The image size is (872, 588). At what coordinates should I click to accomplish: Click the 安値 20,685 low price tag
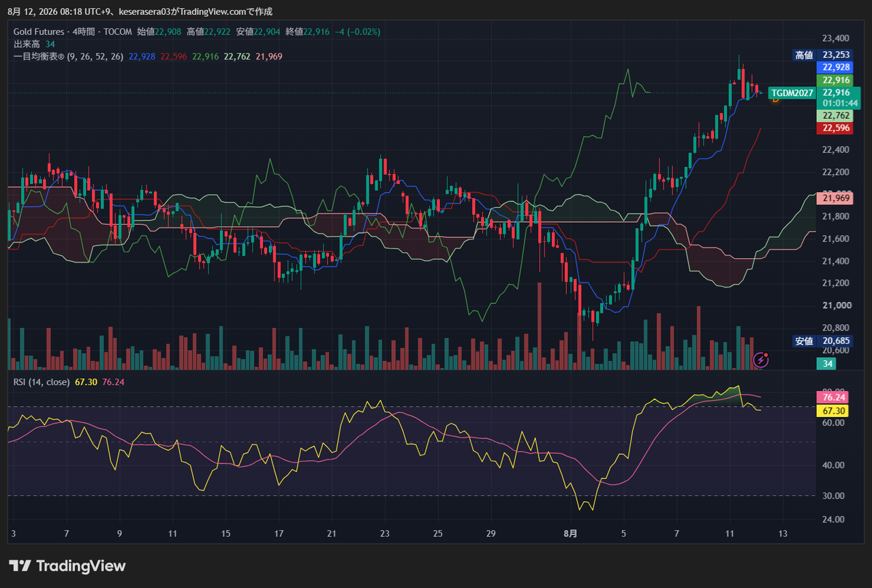tap(824, 341)
